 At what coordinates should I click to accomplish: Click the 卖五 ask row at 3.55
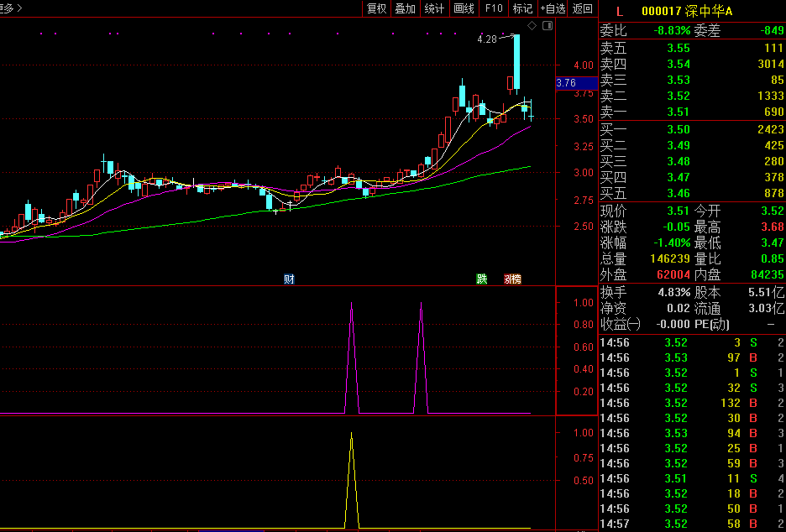tap(692, 48)
